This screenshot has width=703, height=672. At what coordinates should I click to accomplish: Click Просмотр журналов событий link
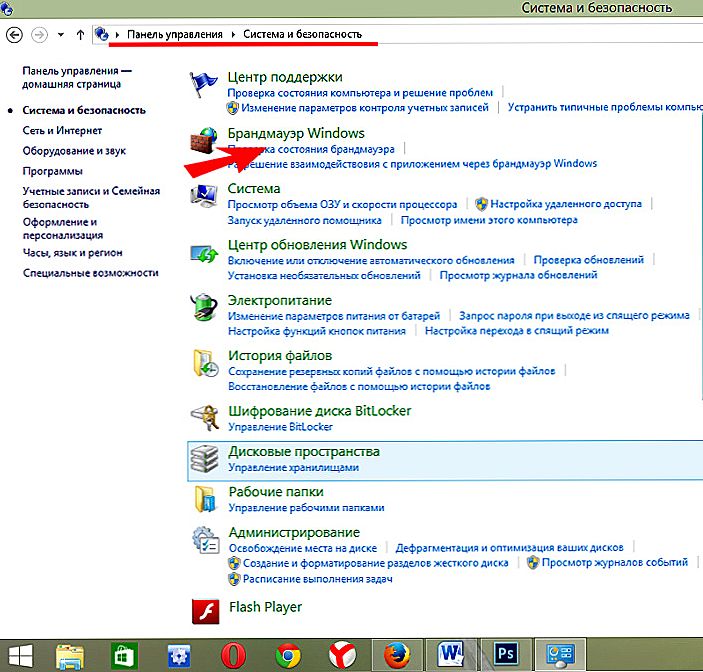click(x=615, y=562)
